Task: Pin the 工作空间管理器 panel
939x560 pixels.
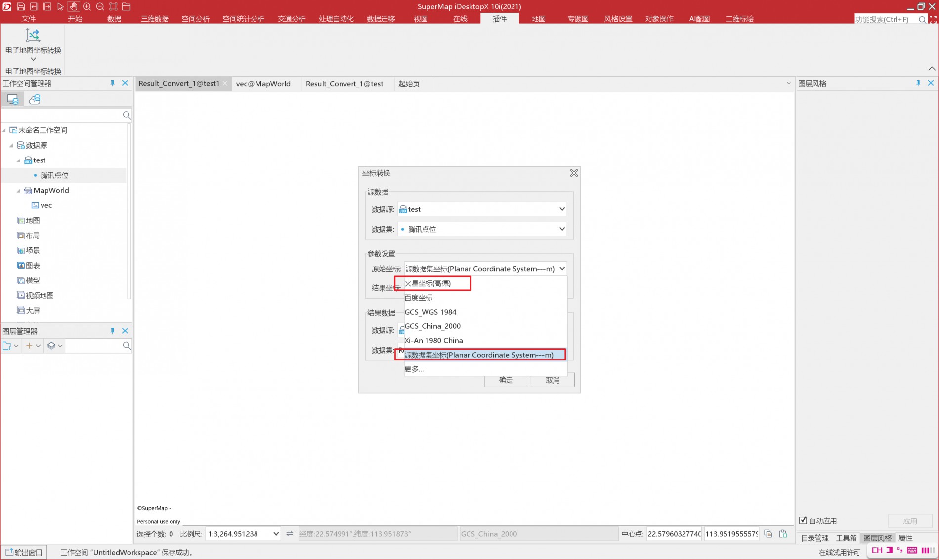Action: [112, 83]
